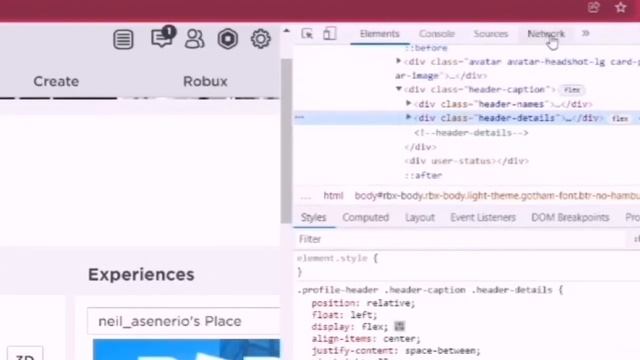Click flex badge next to header-details
Viewport: 640px width, 360px height.
pyautogui.click(x=620, y=119)
